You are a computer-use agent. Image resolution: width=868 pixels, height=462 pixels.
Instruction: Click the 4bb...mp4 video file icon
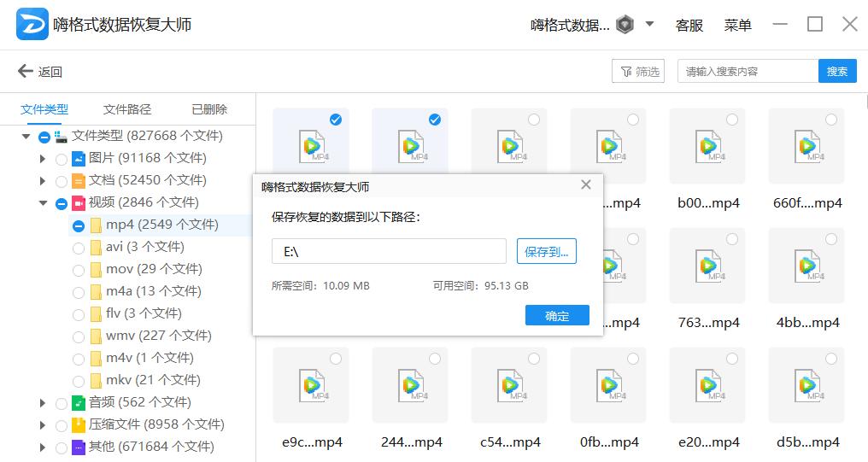[x=807, y=266]
